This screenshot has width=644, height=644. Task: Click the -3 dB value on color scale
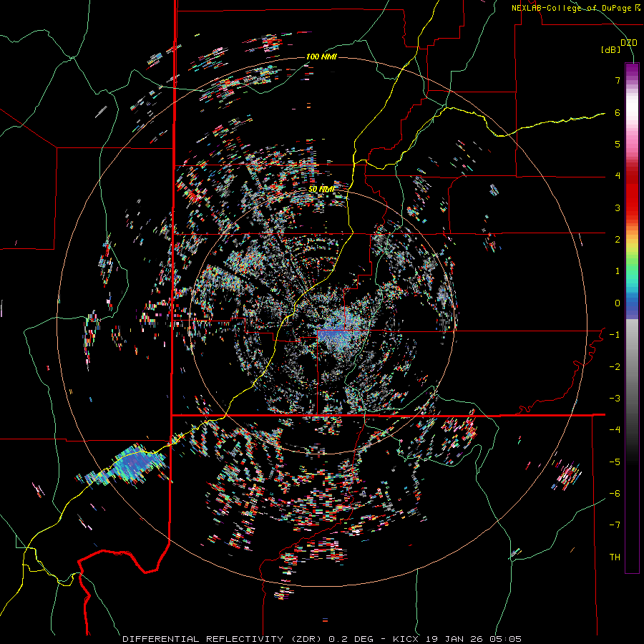pos(615,399)
